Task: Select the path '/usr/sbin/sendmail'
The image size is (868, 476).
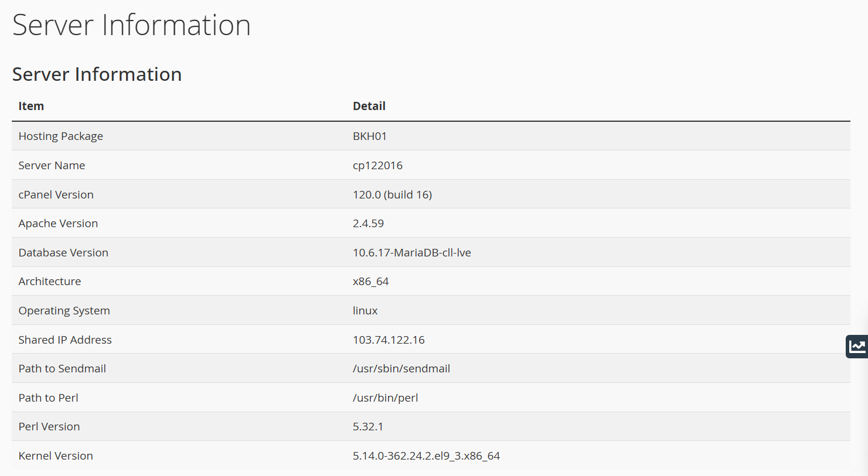Action: [x=401, y=368]
